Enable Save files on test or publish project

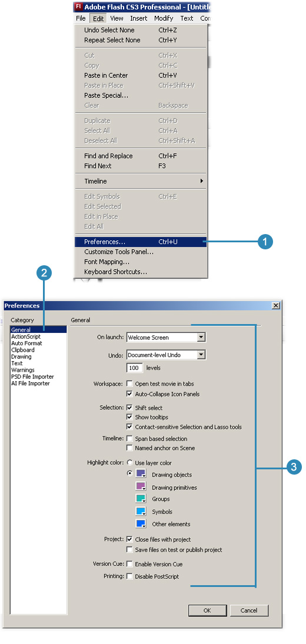[130, 549]
